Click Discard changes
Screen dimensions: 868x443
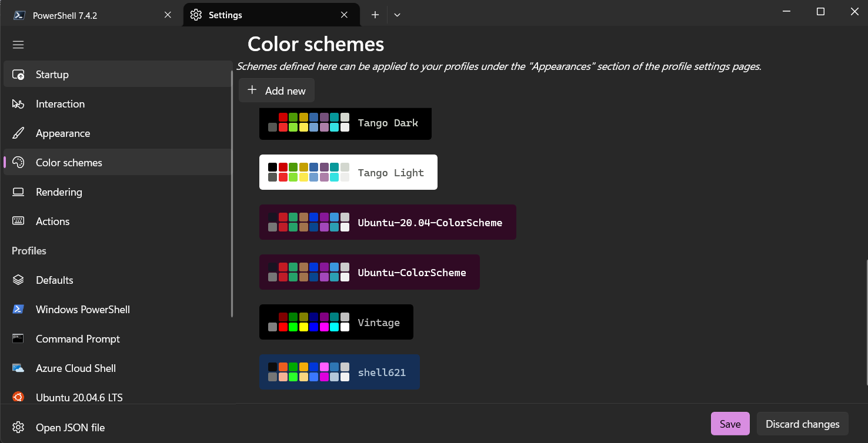click(802, 424)
